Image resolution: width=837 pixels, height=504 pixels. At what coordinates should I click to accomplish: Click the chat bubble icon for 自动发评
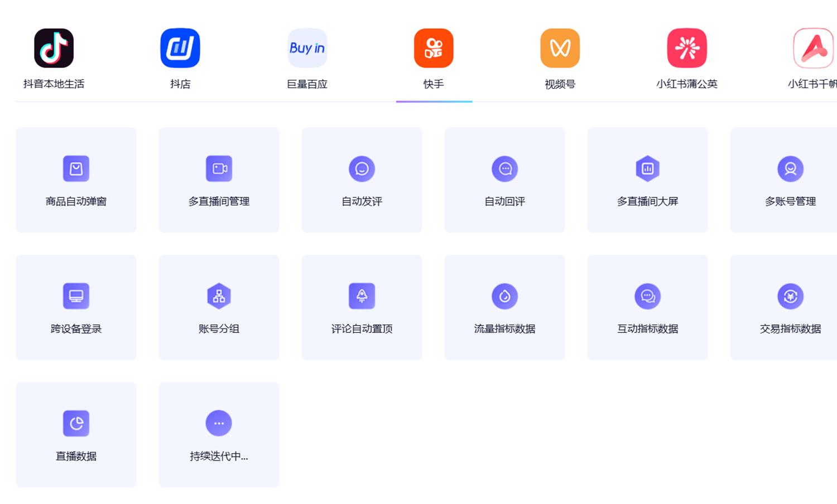tap(362, 168)
